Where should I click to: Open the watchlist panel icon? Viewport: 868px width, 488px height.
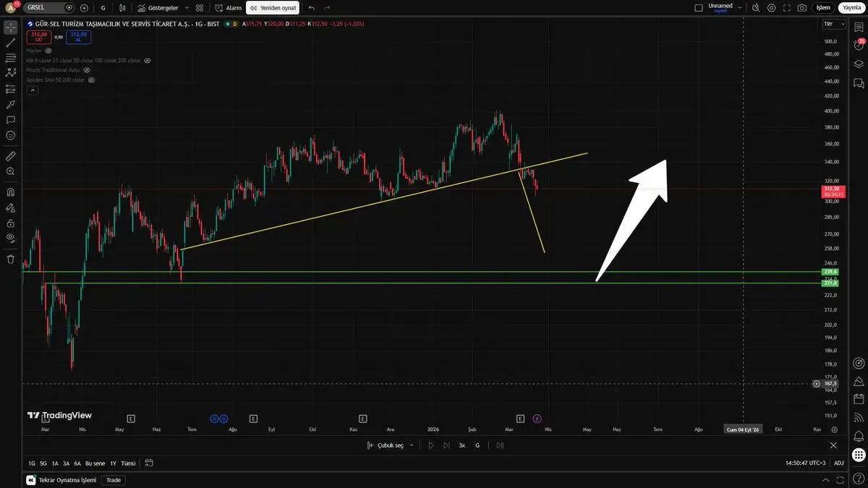coord(859,27)
